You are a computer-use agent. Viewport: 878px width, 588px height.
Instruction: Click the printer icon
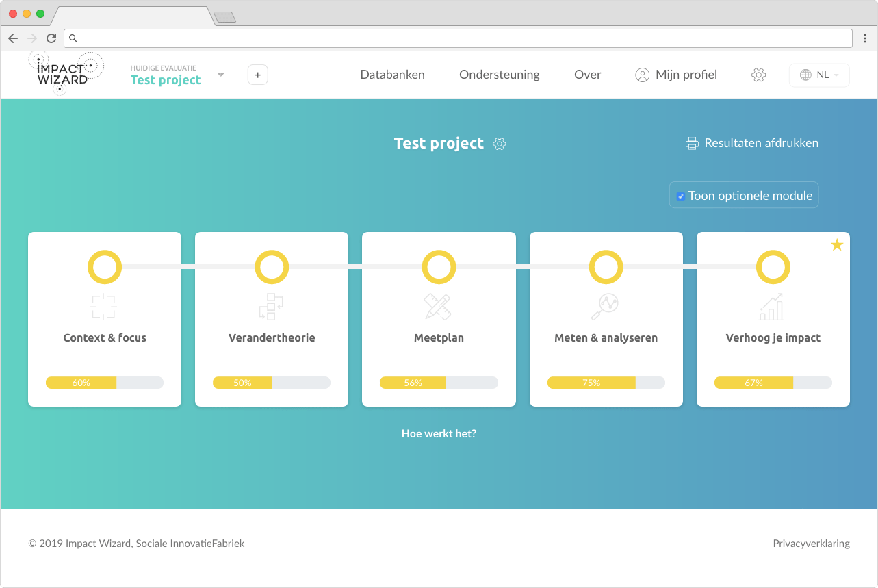[692, 144]
